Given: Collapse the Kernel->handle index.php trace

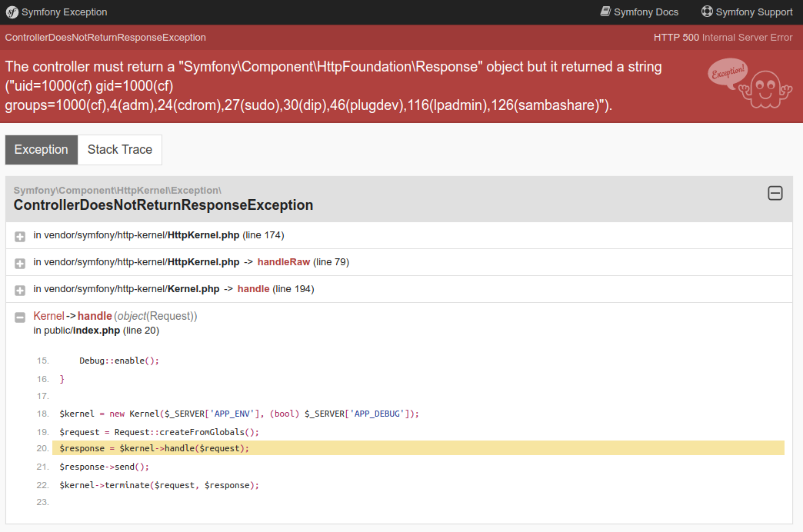Looking at the screenshot, I should (x=20, y=317).
